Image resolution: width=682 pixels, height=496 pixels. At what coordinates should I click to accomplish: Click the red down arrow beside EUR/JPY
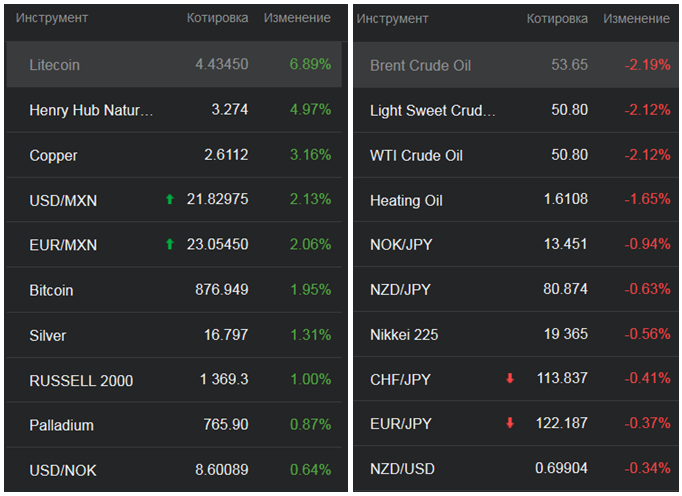pos(510,423)
